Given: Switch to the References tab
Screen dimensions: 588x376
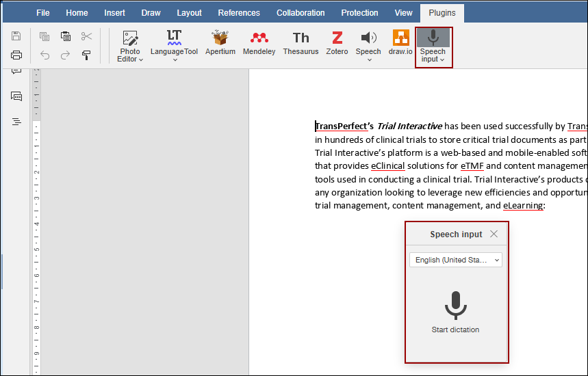Looking at the screenshot, I should click(239, 13).
